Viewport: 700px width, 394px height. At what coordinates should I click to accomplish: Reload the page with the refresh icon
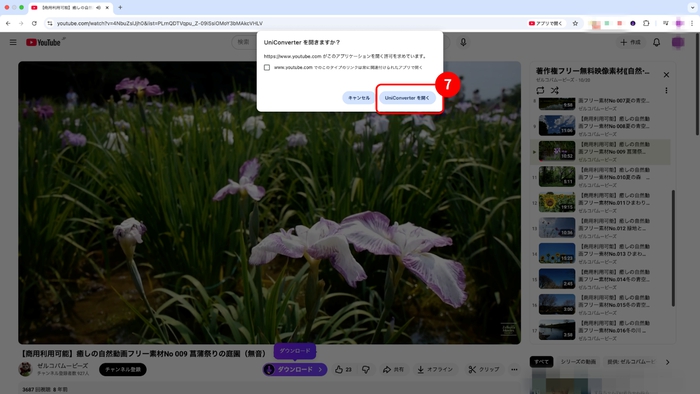pyautogui.click(x=34, y=23)
